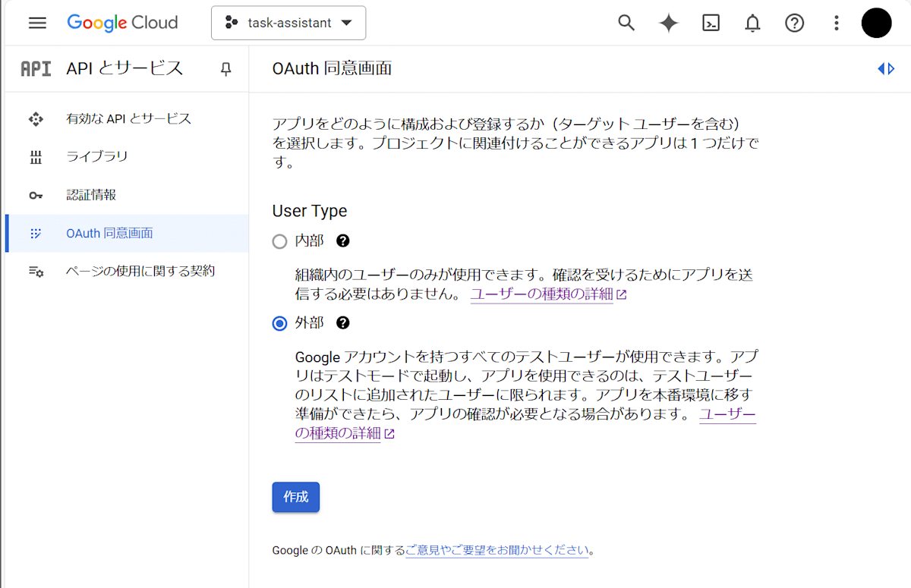Open the help question mark icon
The width and height of the screenshot is (911, 588).
click(794, 23)
